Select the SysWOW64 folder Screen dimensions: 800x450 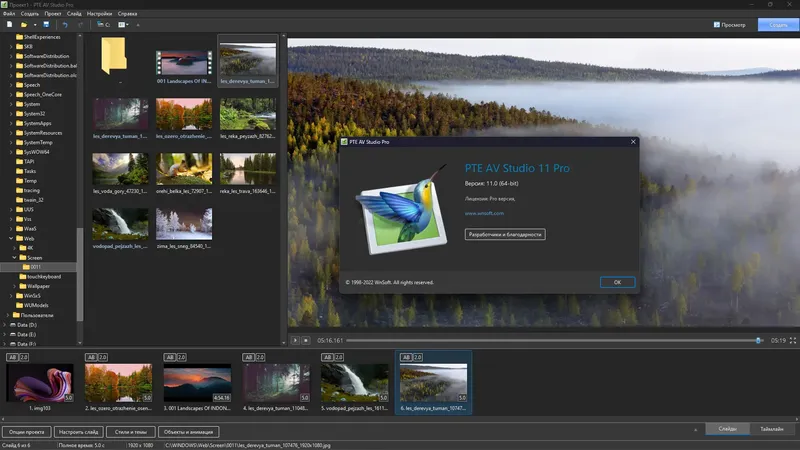coord(33,152)
